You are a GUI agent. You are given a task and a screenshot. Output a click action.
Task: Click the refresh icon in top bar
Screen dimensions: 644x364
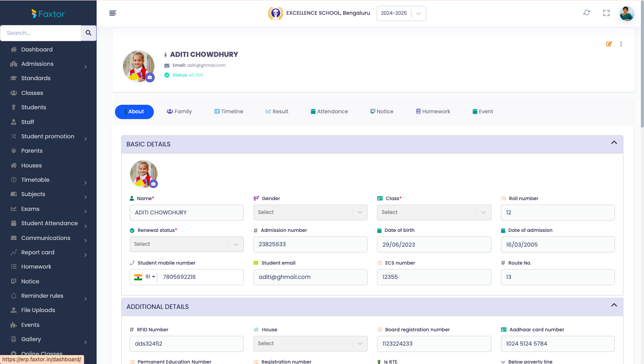pyautogui.click(x=587, y=13)
